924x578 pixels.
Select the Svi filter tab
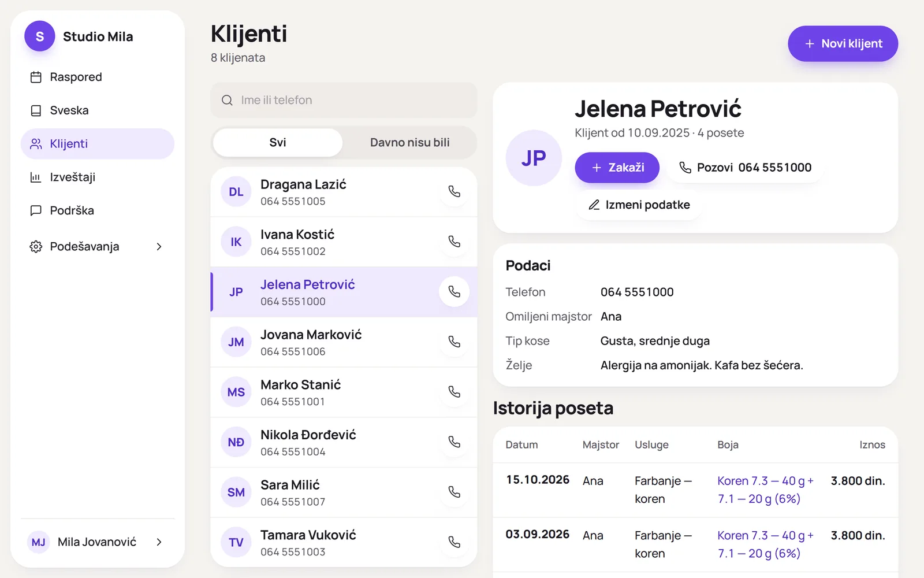pos(278,142)
